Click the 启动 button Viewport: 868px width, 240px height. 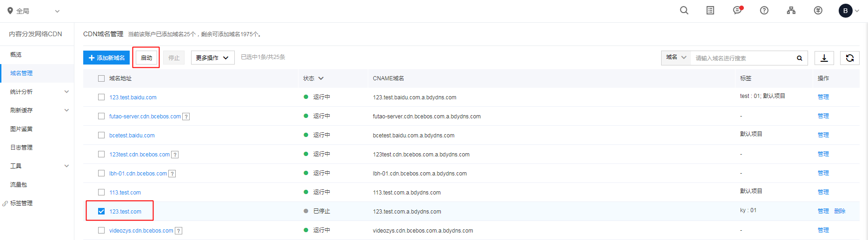point(146,58)
